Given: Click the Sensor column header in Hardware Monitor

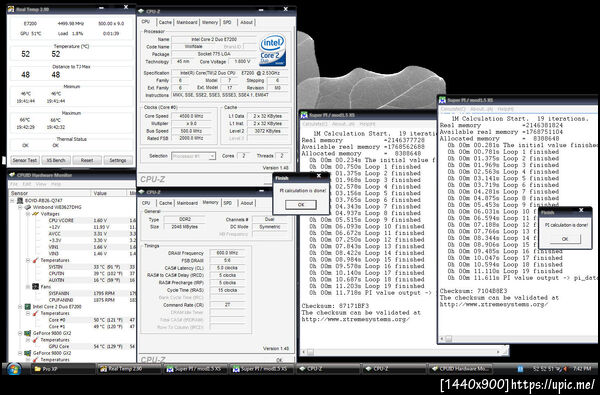Looking at the screenshot, I should (x=49, y=193).
